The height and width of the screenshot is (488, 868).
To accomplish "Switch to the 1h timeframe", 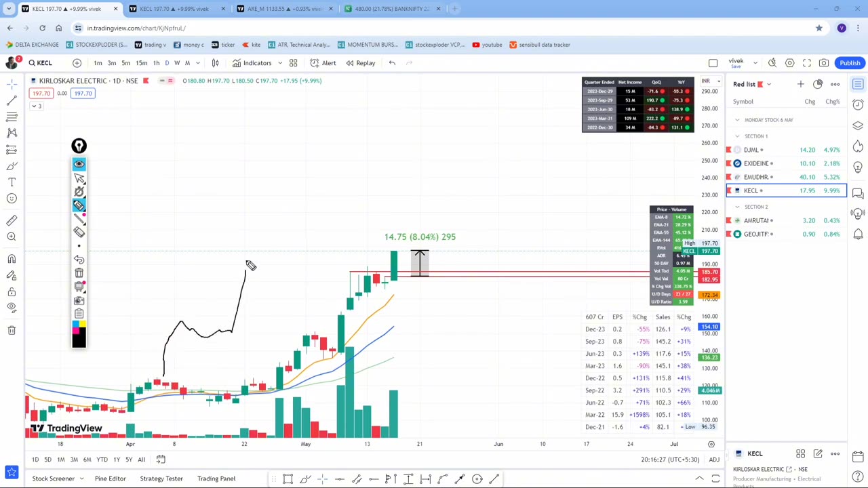I will (156, 63).
